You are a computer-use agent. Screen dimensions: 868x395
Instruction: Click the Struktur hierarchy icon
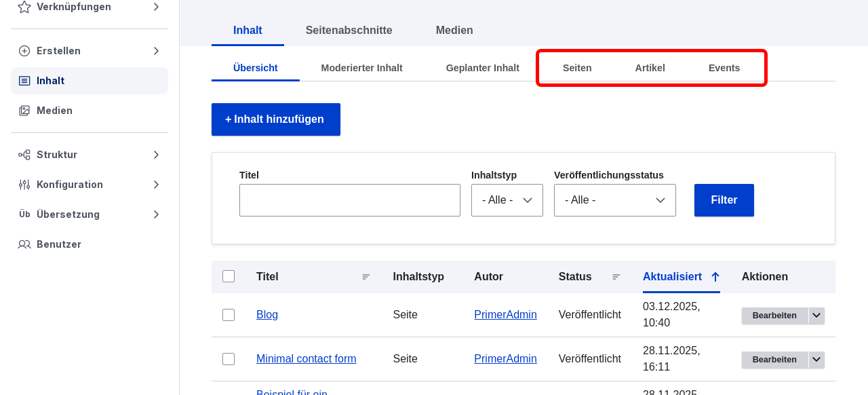pyautogui.click(x=24, y=155)
